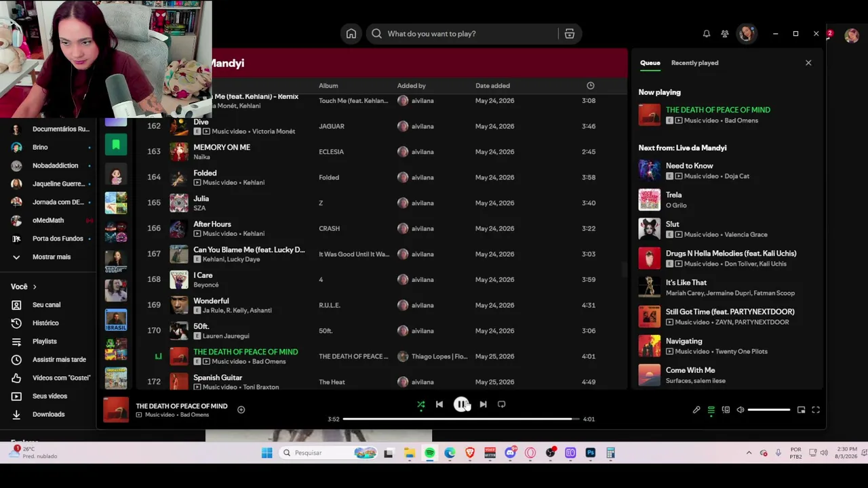
Task: Toggle shuffle in Spotify player
Action: (421, 405)
